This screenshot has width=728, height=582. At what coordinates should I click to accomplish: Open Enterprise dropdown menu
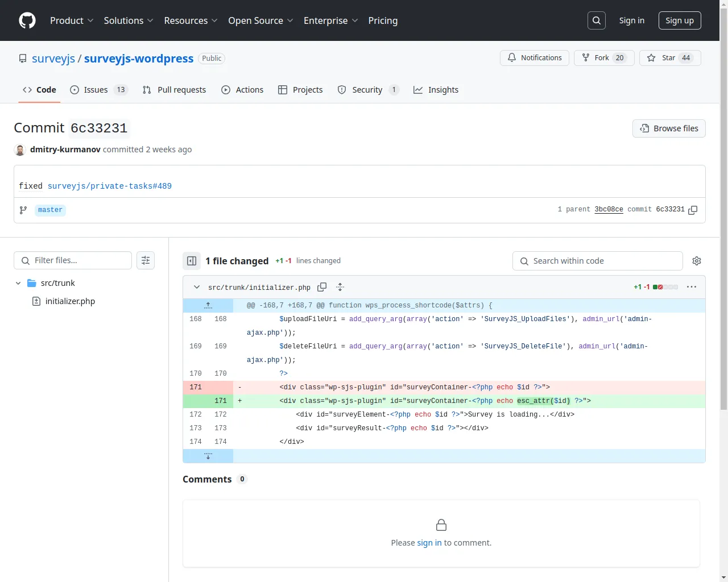330,20
